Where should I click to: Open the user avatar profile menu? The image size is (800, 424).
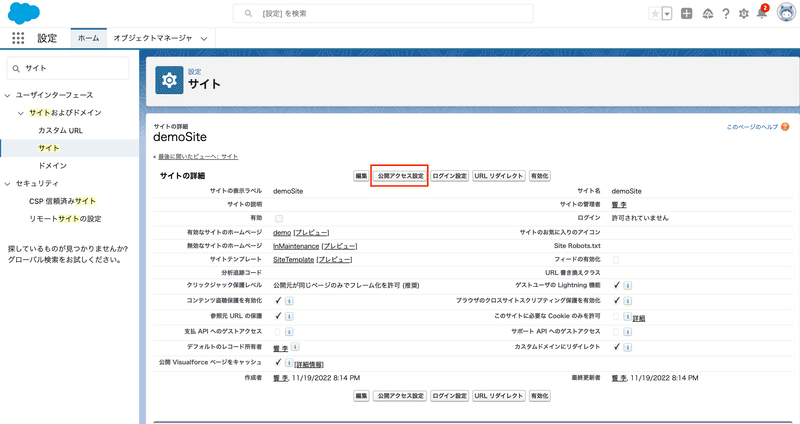786,12
